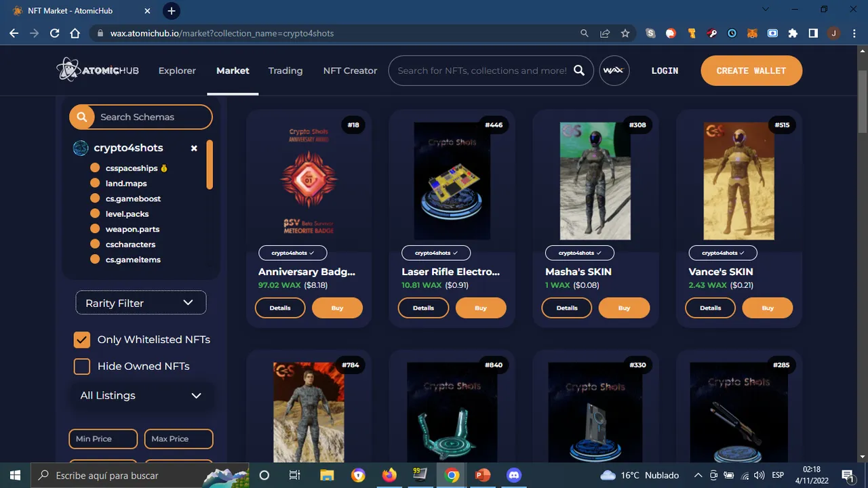Reload the page
868x488 pixels.
coord(55,33)
